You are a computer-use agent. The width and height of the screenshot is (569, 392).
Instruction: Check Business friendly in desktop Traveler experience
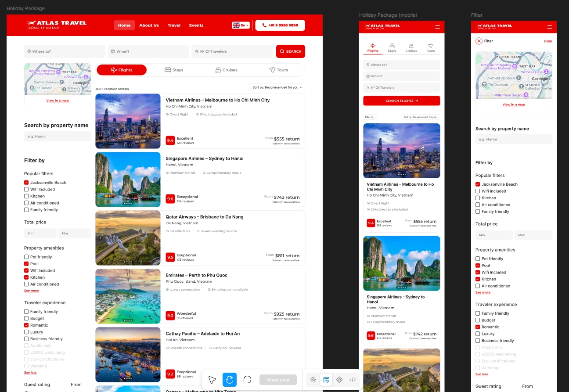[x=26, y=339]
